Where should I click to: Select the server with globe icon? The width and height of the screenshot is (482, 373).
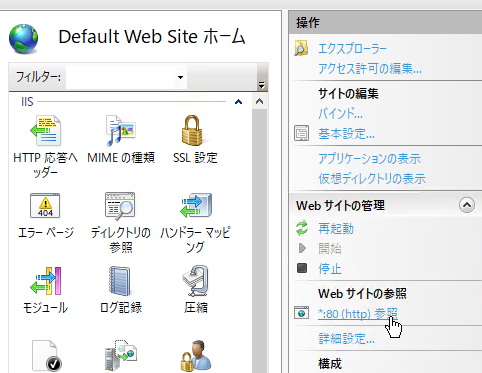pyautogui.click(x=121, y=355)
